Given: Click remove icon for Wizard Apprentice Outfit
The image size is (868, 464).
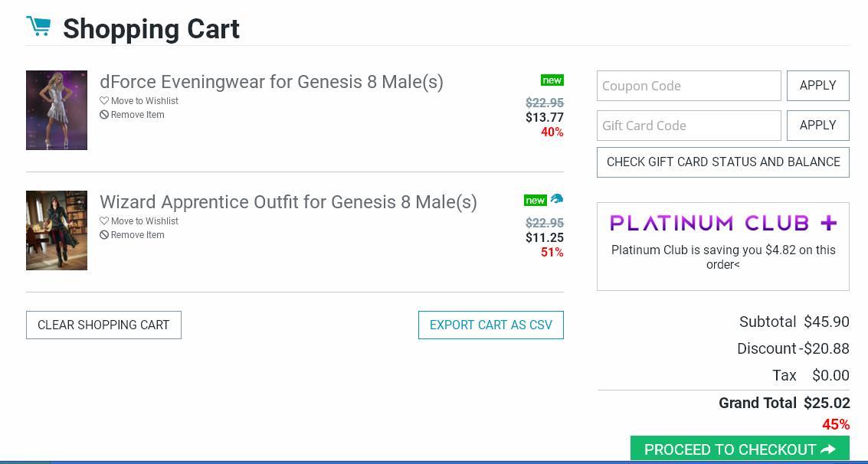Looking at the screenshot, I should 104,235.
